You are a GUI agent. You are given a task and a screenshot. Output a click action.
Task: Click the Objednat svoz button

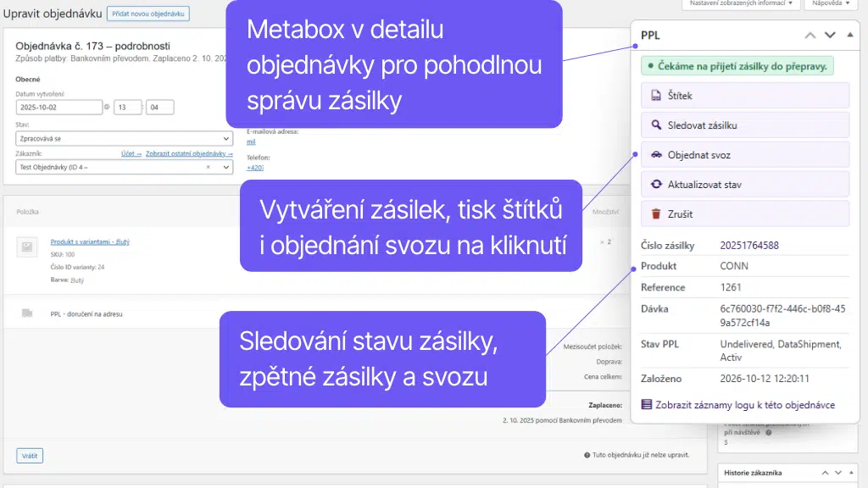tap(744, 155)
